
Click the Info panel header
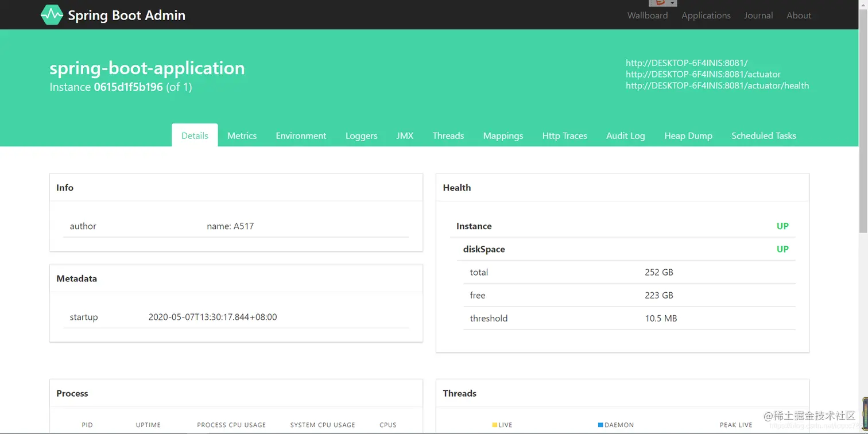236,188
